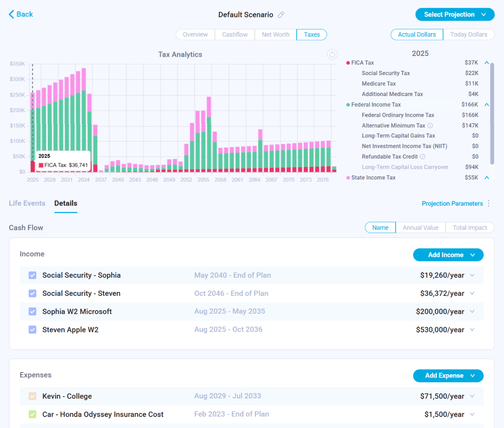Click the back arrow icon
Viewport: 504px width, 428px height.
(11, 14)
